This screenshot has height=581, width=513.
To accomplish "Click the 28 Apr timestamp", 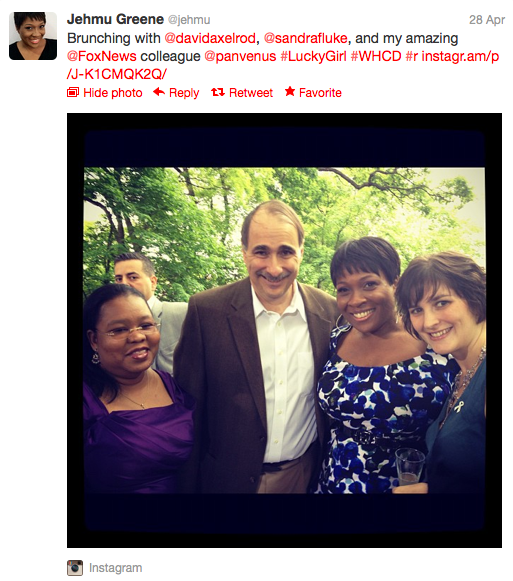I will point(487,20).
